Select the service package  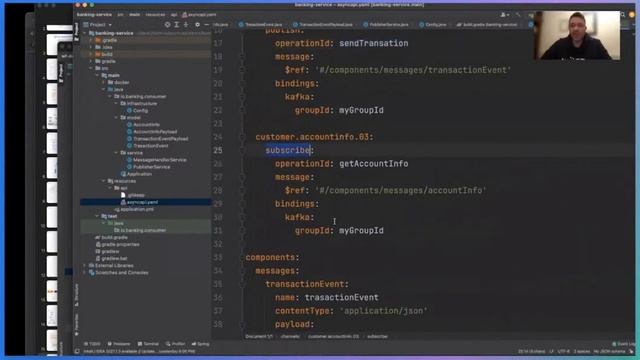131,153
